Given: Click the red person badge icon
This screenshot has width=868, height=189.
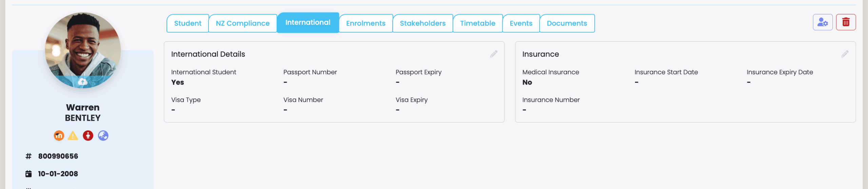Looking at the screenshot, I should pos(88,136).
